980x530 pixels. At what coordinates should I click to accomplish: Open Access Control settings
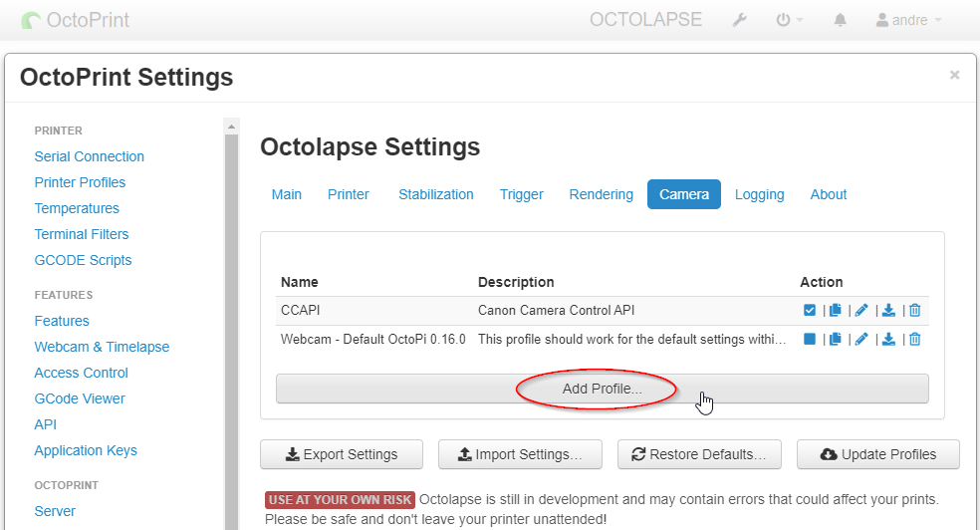(x=82, y=373)
